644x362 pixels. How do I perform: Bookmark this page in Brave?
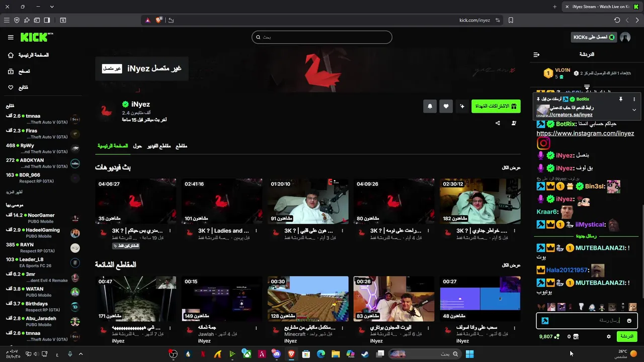pos(511,20)
